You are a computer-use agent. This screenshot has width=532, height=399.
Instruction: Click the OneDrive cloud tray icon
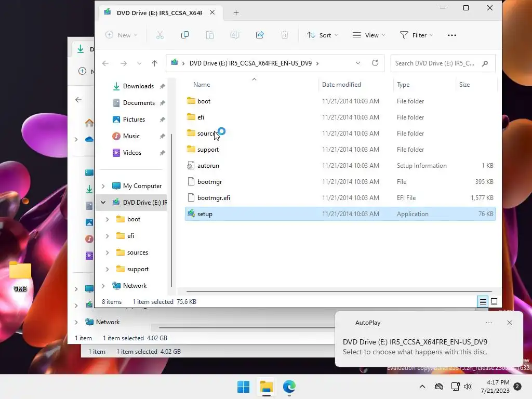pyautogui.click(x=439, y=387)
